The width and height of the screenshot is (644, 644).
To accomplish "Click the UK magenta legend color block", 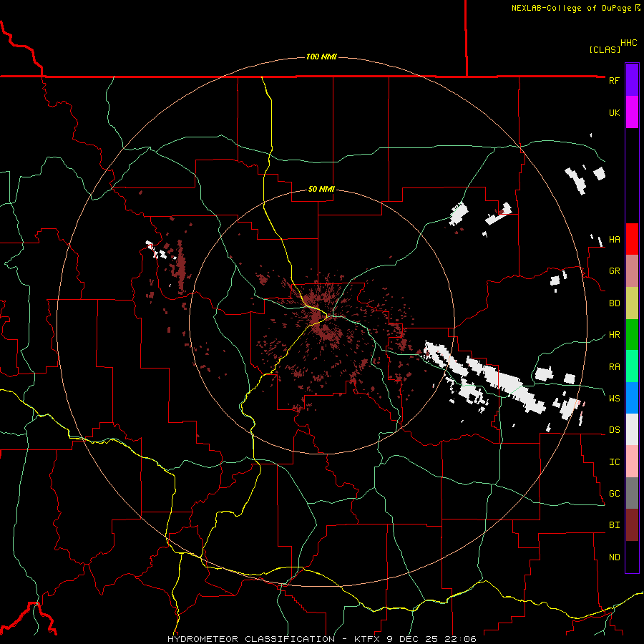I will click(632, 112).
